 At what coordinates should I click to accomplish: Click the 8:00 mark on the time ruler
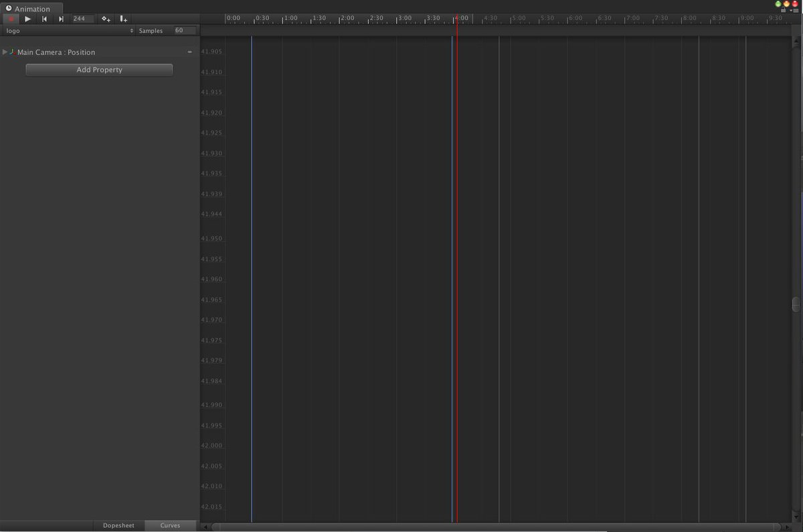[690, 18]
